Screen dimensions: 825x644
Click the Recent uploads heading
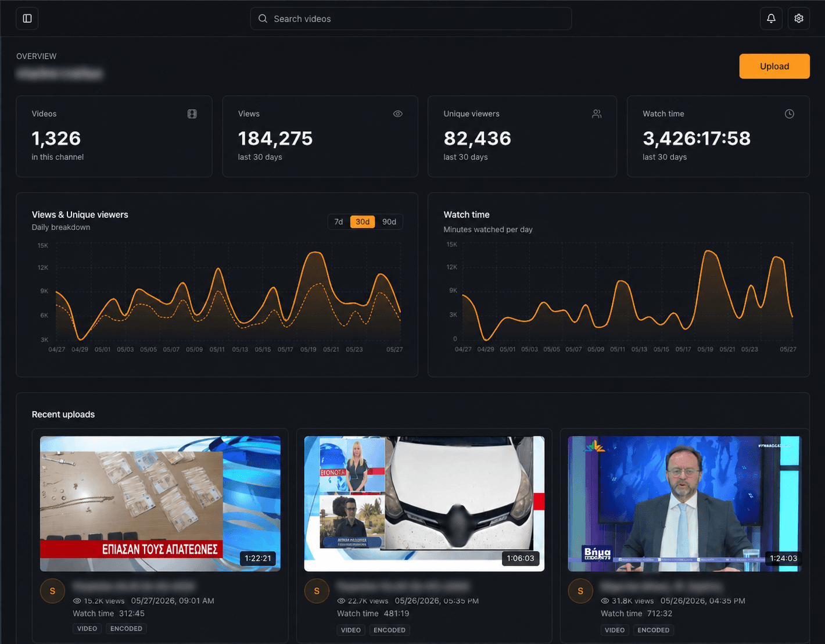pyautogui.click(x=63, y=414)
